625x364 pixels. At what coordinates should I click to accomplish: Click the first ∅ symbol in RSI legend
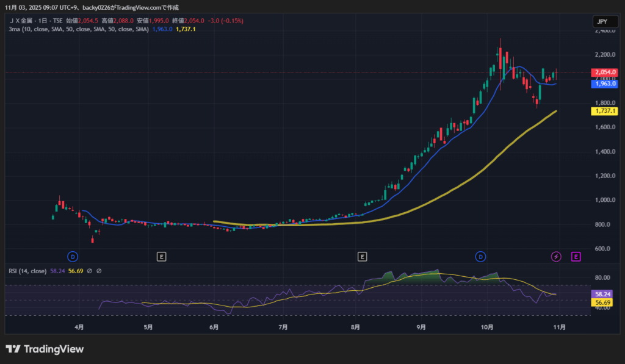click(89, 271)
